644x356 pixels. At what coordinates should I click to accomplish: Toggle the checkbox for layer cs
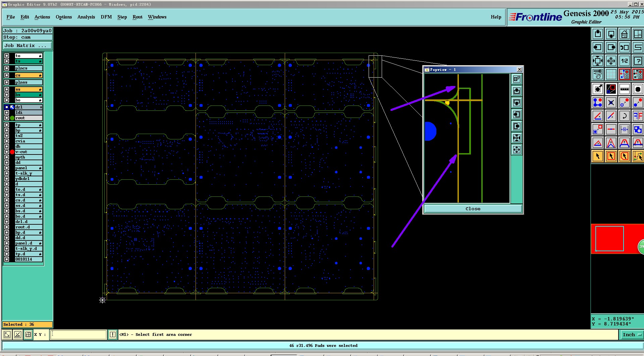[7, 75]
